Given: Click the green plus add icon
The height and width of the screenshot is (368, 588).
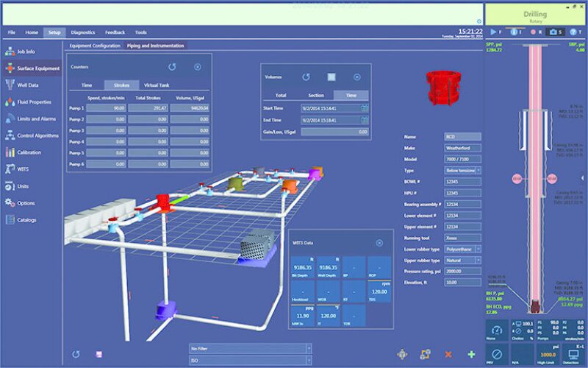Looking at the screenshot, I should tap(470, 354).
